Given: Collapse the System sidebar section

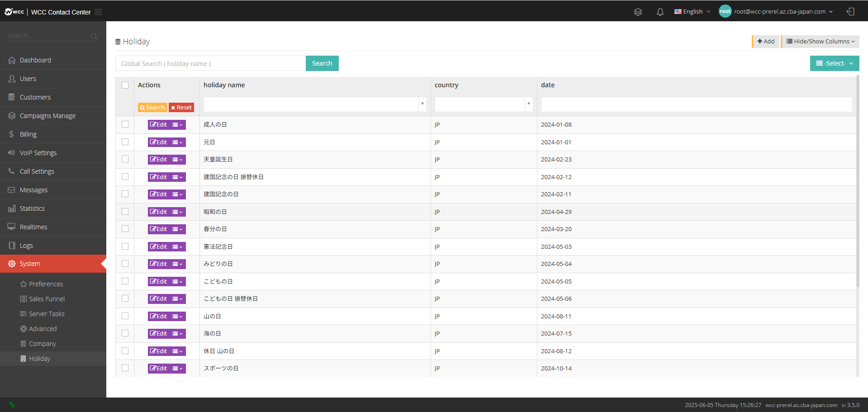Looking at the screenshot, I should [53, 264].
